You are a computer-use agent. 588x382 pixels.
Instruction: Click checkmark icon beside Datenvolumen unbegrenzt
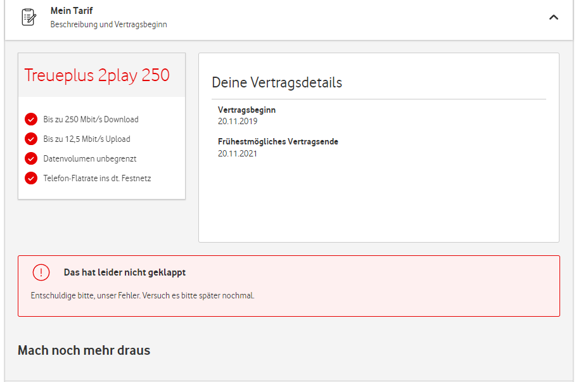(x=31, y=158)
